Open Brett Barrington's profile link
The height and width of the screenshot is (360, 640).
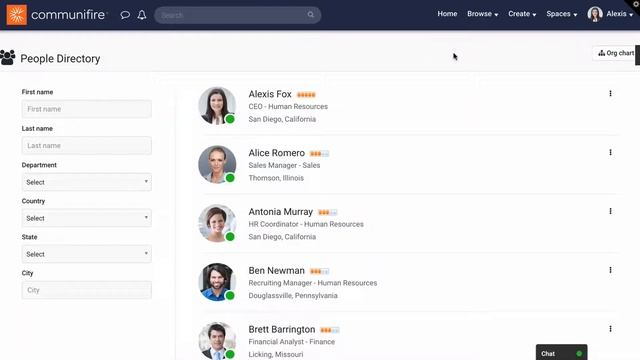point(282,329)
